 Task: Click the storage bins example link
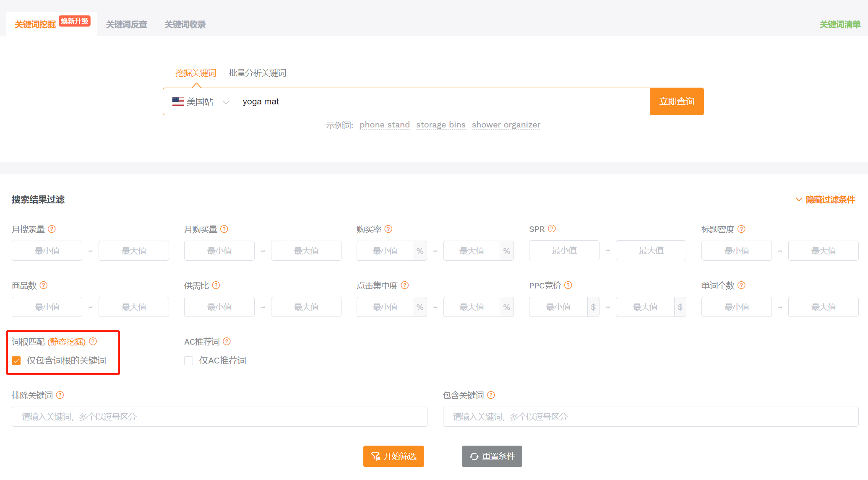[x=441, y=125]
